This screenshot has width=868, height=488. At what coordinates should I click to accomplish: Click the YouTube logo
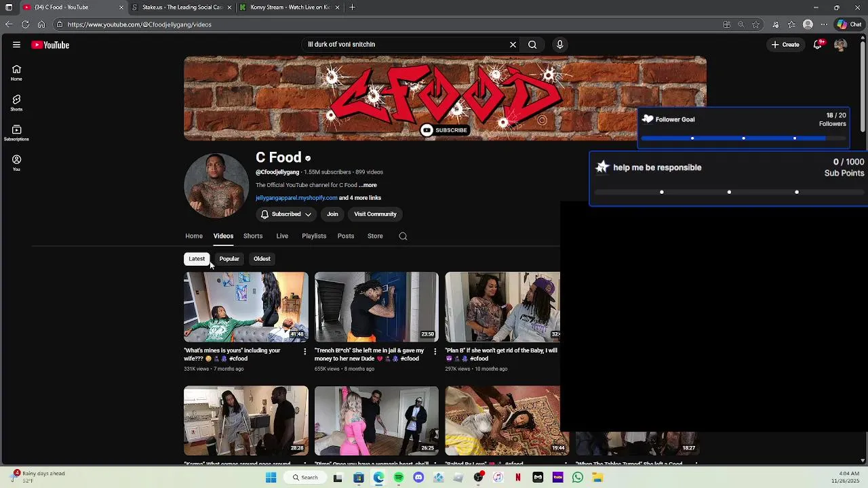pos(50,45)
